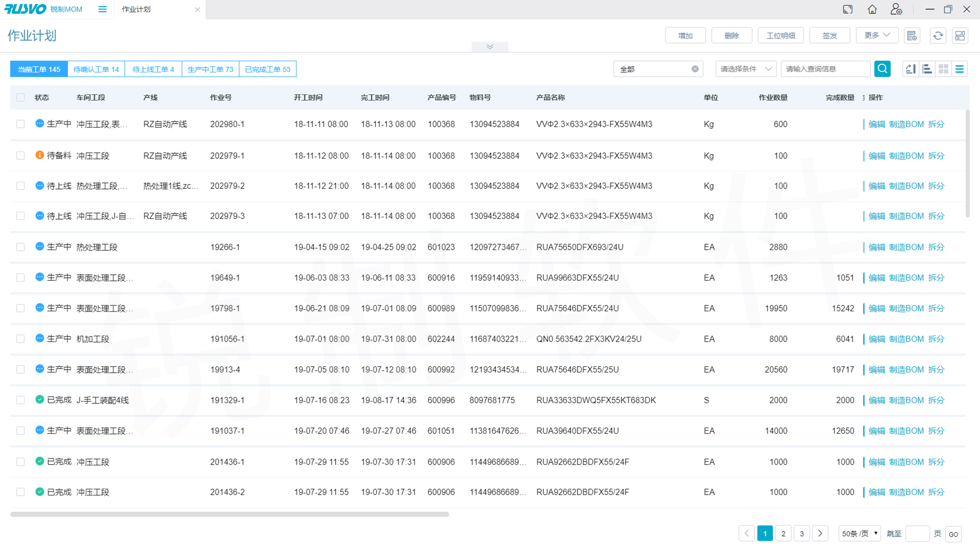Go to the next page arrow
The width and height of the screenshot is (980, 549).
coord(820,533)
